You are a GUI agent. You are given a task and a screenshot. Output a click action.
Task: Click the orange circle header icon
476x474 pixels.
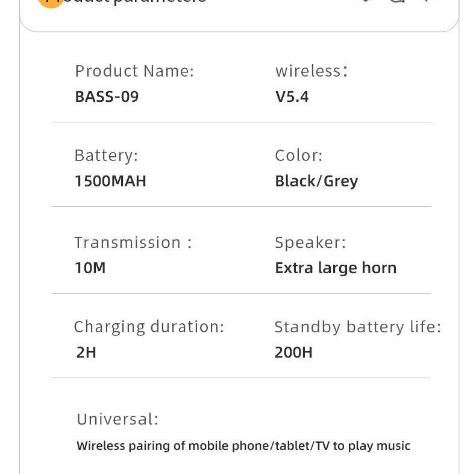[51, 3]
